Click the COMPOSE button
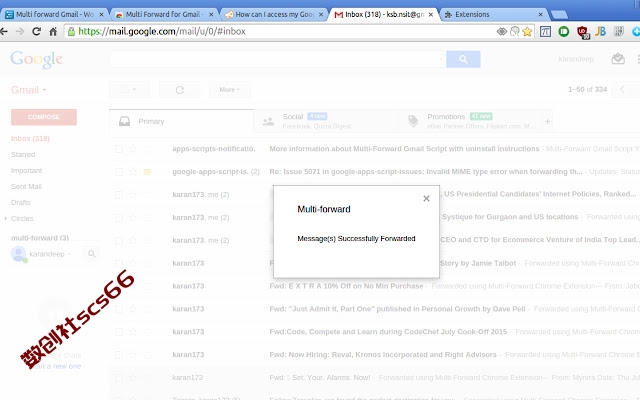 [x=44, y=117]
